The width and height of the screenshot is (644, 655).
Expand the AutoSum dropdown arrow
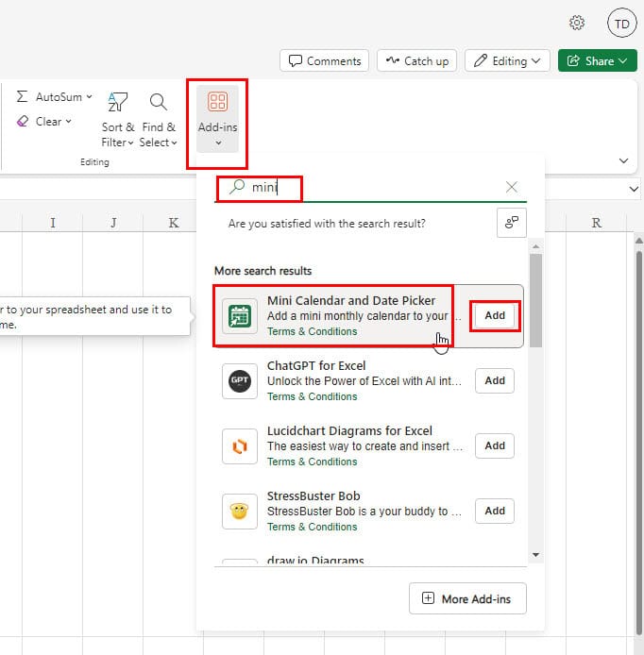(x=89, y=97)
